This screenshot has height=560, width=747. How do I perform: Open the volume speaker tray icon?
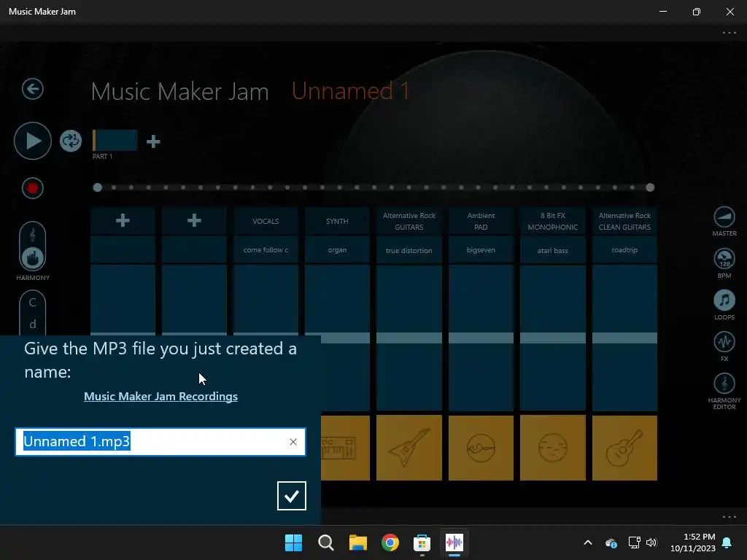coord(651,542)
